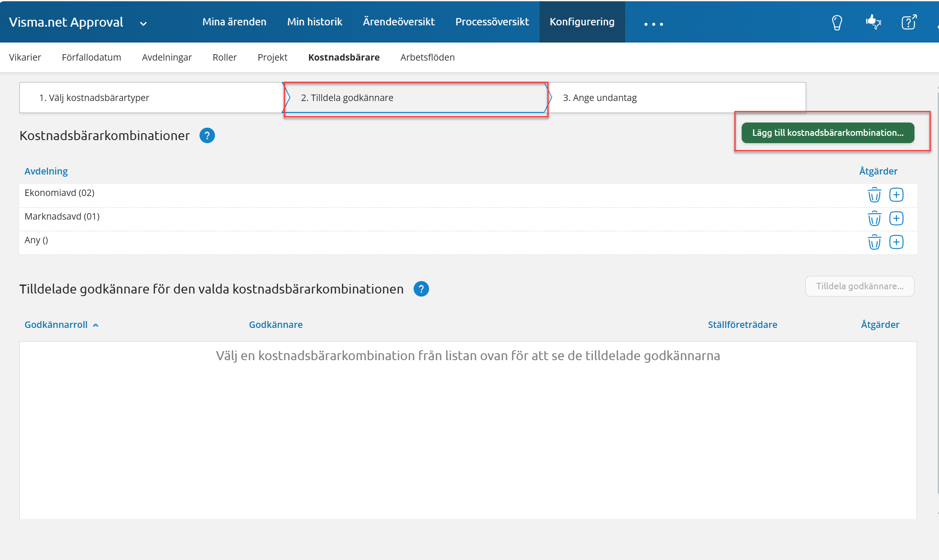Select the Marknadsavd (01) row
Screen dimensions: 939x560
tap(62, 217)
